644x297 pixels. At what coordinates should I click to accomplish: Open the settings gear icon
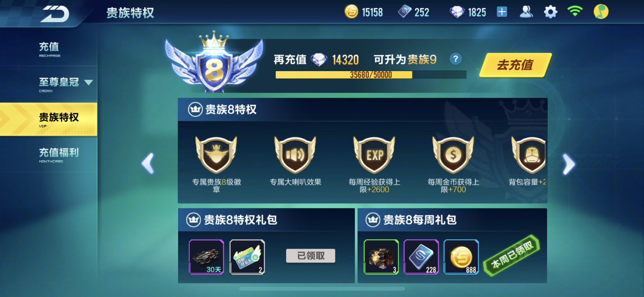pyautogui.click(x=550, y=12)
